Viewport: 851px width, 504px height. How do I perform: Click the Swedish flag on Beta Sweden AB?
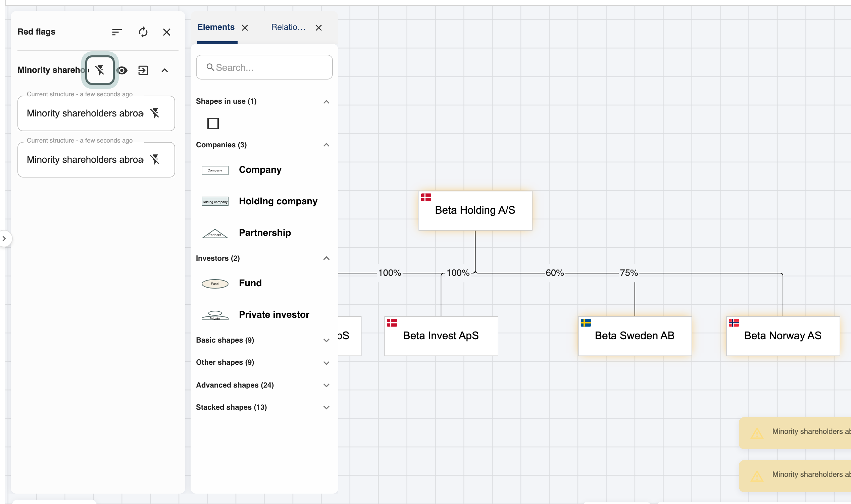pos(586,322)
